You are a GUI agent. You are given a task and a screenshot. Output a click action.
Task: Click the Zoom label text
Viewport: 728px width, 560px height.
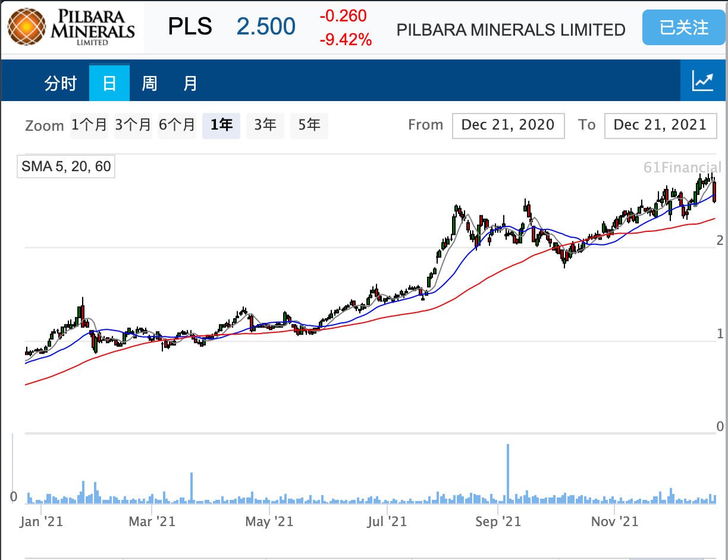point(45,126)
